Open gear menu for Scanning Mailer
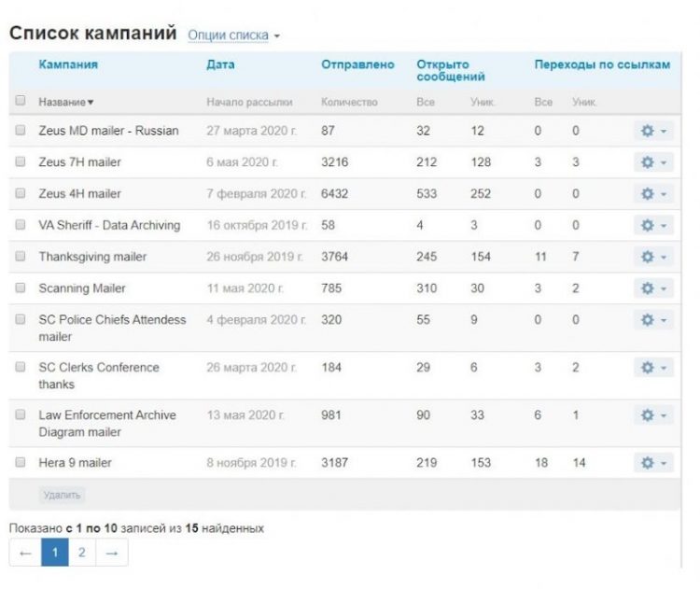Image resolution: width=700 pixels, height=589 pixels. pos(653,288)
